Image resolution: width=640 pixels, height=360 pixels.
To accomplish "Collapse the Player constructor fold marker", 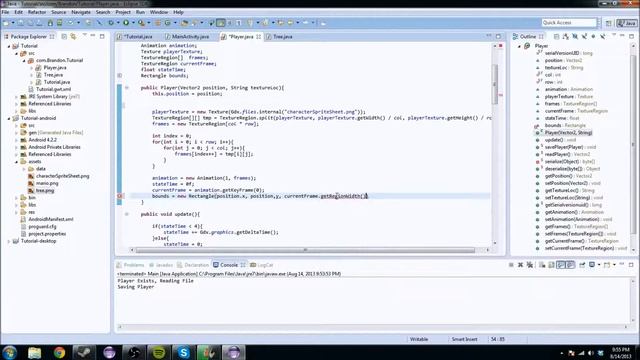I will [x=127, y=88].
